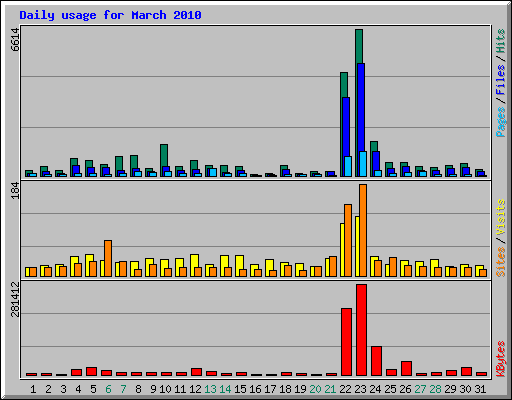
Task: Click the blue Files bar for day 22
Action: 346,127
